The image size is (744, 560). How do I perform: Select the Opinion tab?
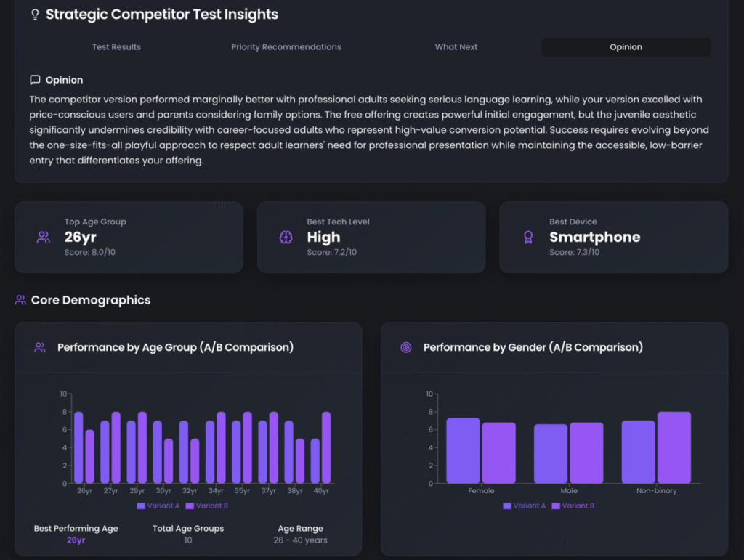(626, 47)
